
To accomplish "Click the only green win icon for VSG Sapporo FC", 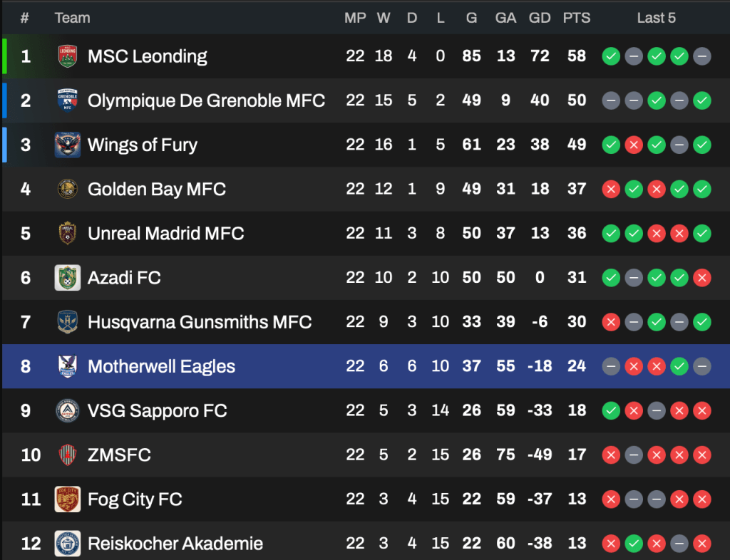I will pos(611,410).
